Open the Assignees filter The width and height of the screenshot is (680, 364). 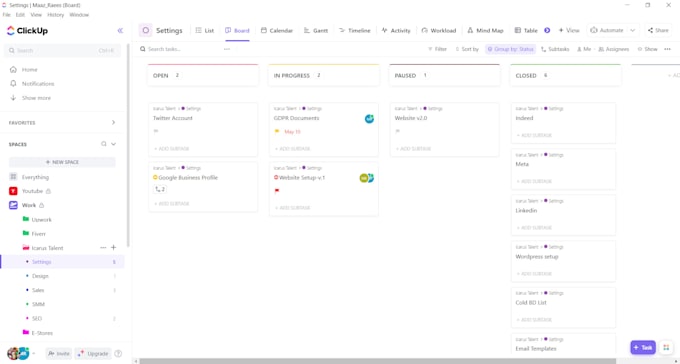tap(614, 49)
